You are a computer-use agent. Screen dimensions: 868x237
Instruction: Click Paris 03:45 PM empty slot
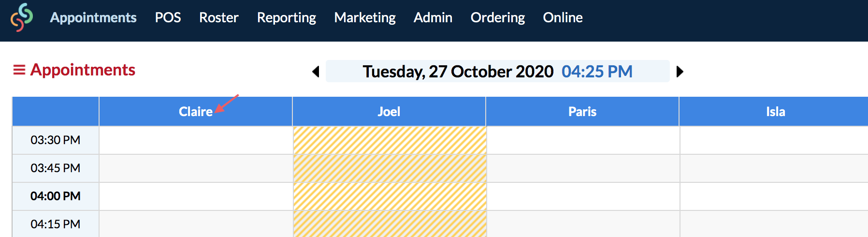pos(583,168)
